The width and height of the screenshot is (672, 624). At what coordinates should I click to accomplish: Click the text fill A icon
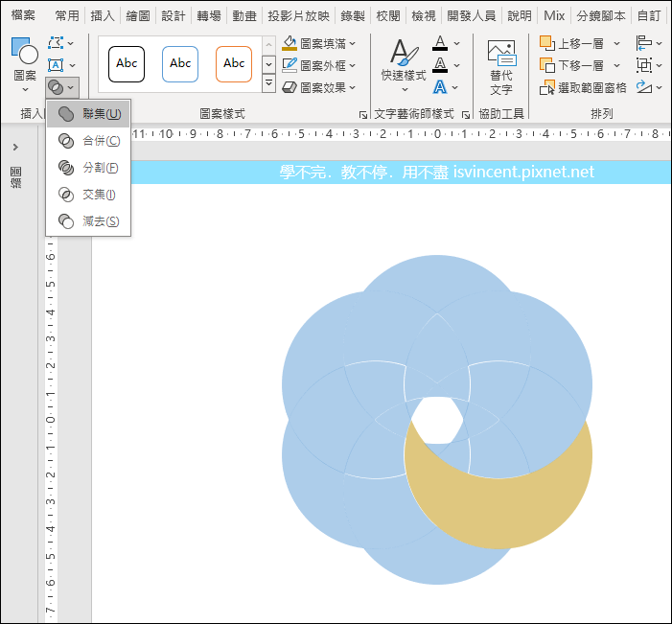(x=440, y=43)
